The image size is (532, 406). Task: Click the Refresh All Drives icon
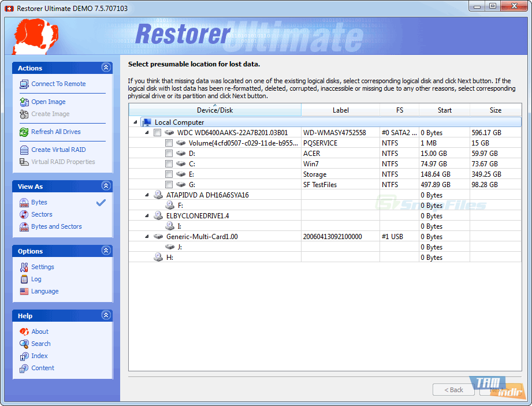(x=24, y=132)
